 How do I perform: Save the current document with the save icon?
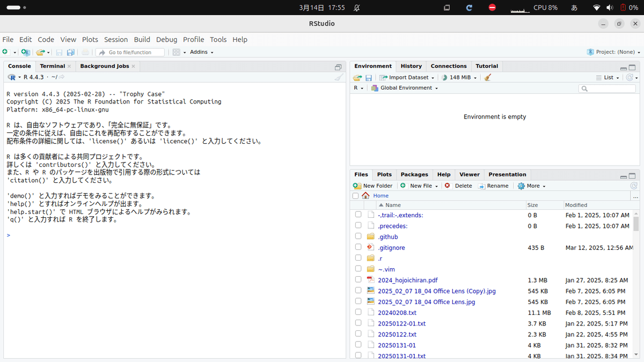(x=59, y=51)
